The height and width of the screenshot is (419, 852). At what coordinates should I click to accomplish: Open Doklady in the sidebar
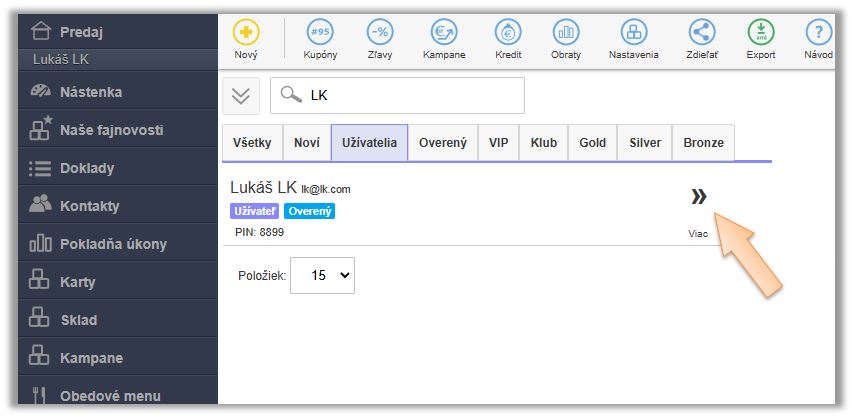[88, 168]
